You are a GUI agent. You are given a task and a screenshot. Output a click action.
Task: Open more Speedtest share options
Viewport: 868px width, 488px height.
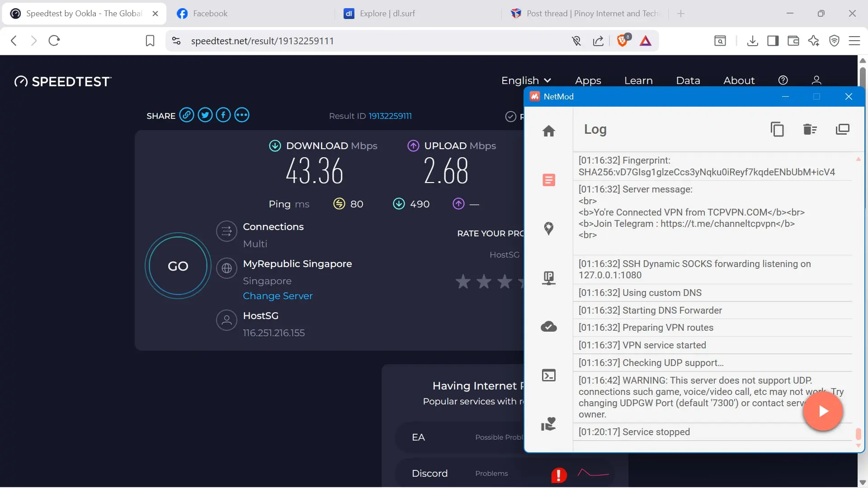click(x=242, y=115)
